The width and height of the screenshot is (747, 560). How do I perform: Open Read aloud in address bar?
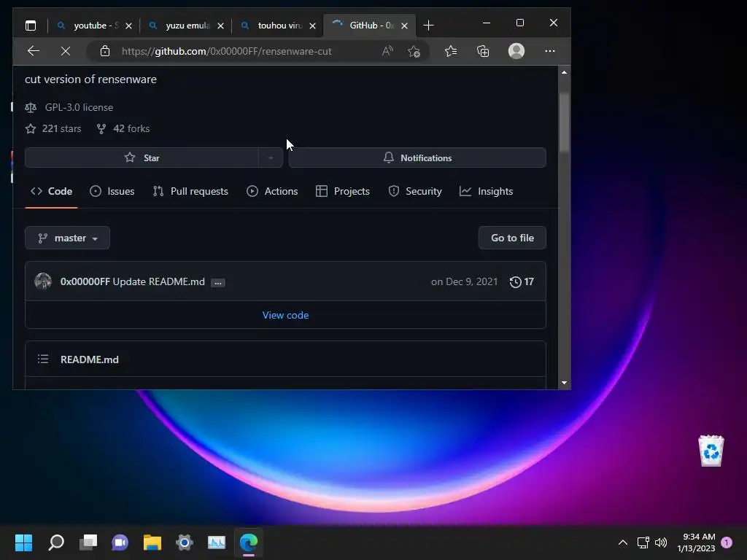[x=387, y=51]
